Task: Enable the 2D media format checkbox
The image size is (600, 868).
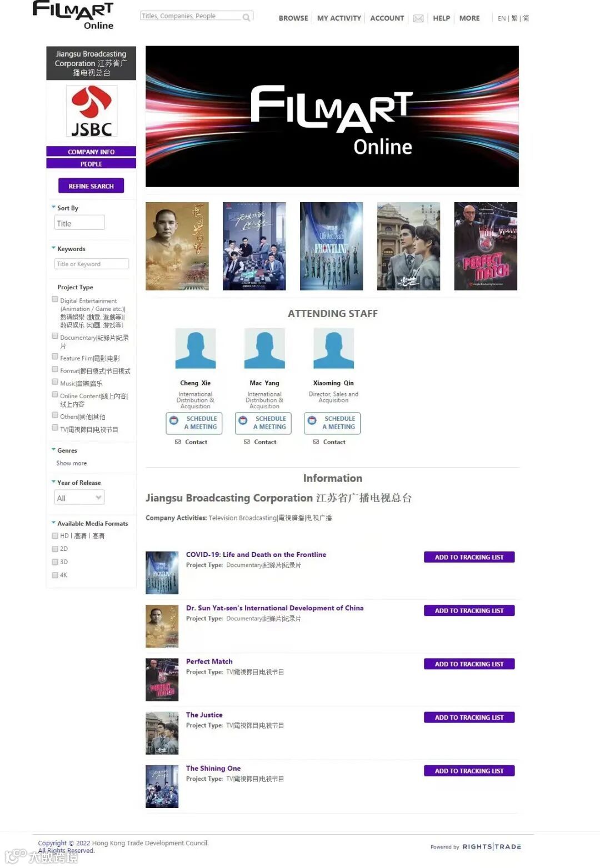Action: click(x=55, y=549)
